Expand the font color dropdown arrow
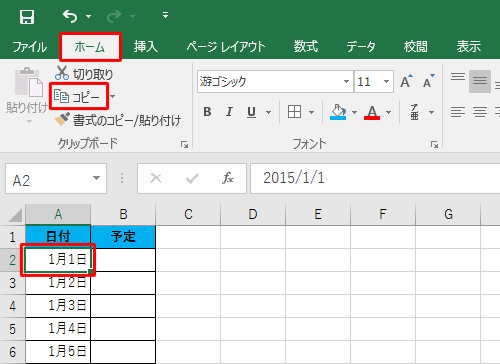This screenshot has width=500, height=364. click(x=389, y=112)
